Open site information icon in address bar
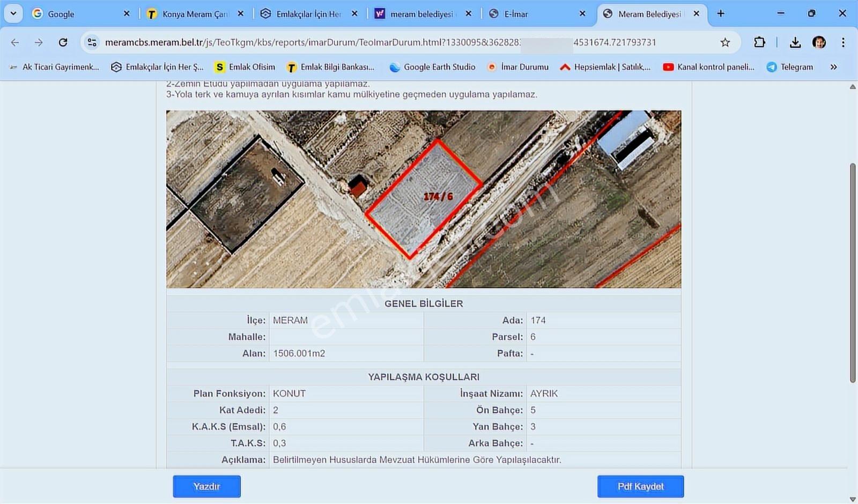Screen dimensions: 858x504 point(92,42)
